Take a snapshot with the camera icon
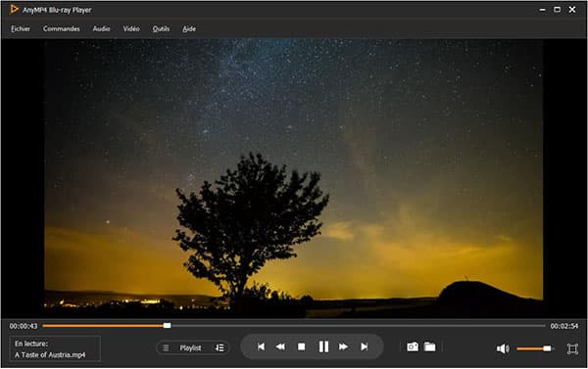 coord(413,346)
